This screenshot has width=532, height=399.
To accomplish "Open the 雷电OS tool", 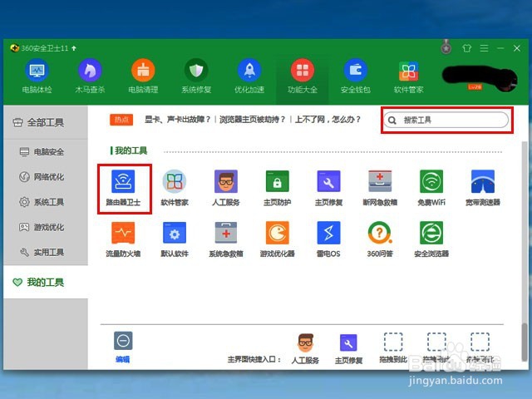I will pos(328,239).
